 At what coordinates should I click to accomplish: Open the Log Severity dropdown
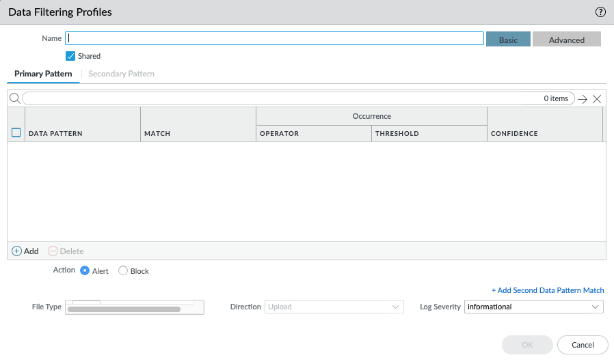click(533, 307)
